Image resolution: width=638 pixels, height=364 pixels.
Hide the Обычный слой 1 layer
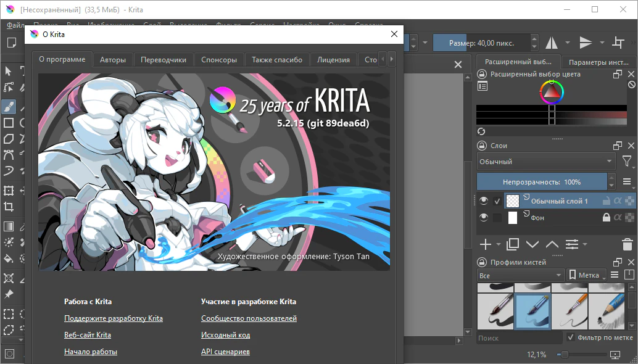484,201
